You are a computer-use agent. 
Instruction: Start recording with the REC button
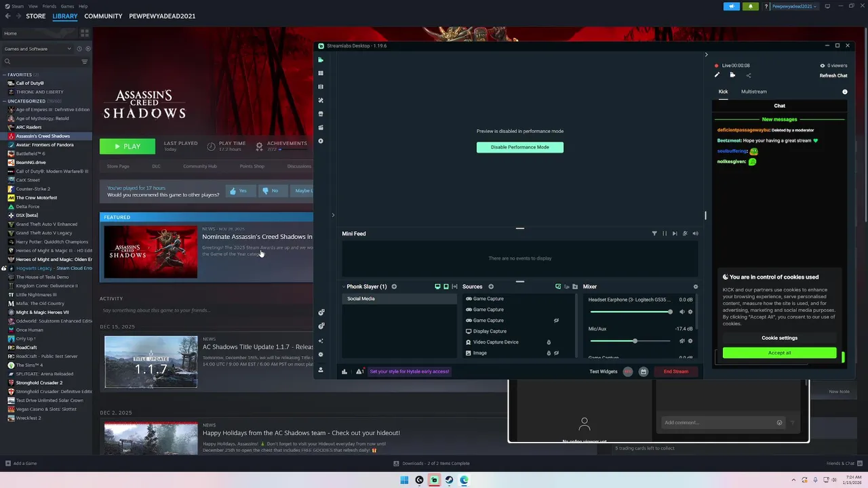(628, 371)
